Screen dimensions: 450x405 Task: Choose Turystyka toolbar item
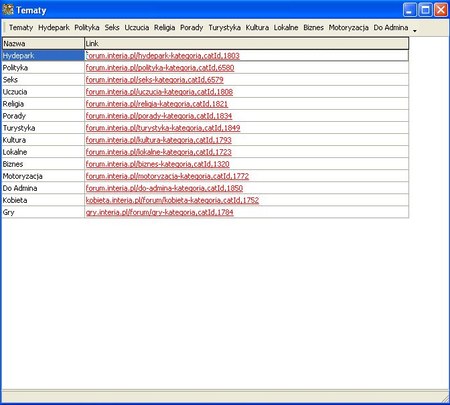tap(224, 28)
